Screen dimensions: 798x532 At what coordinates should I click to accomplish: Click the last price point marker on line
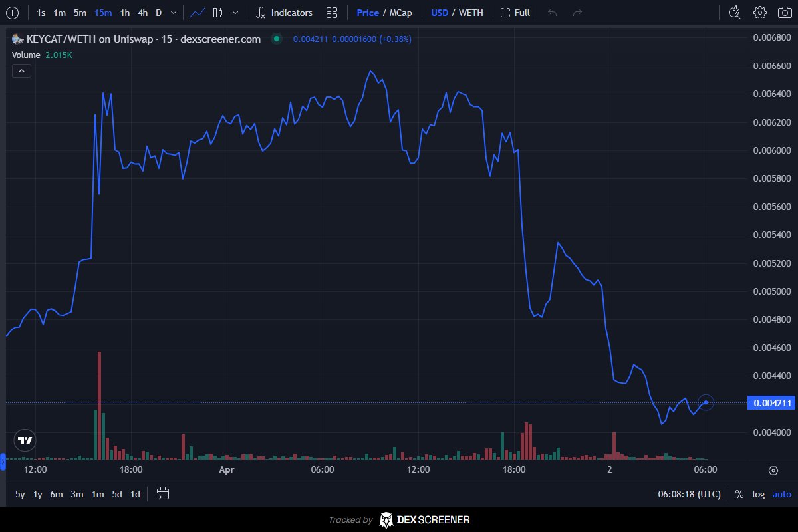706,402
